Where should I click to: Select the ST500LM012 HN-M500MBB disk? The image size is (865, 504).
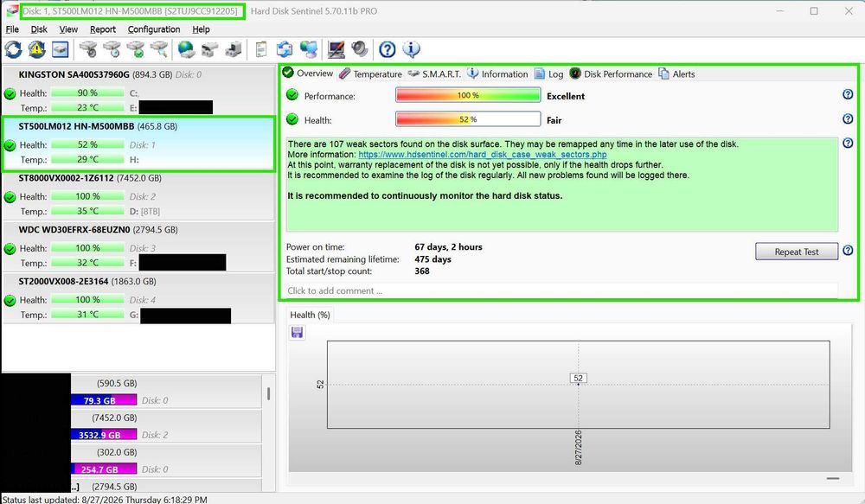(138, 143)
